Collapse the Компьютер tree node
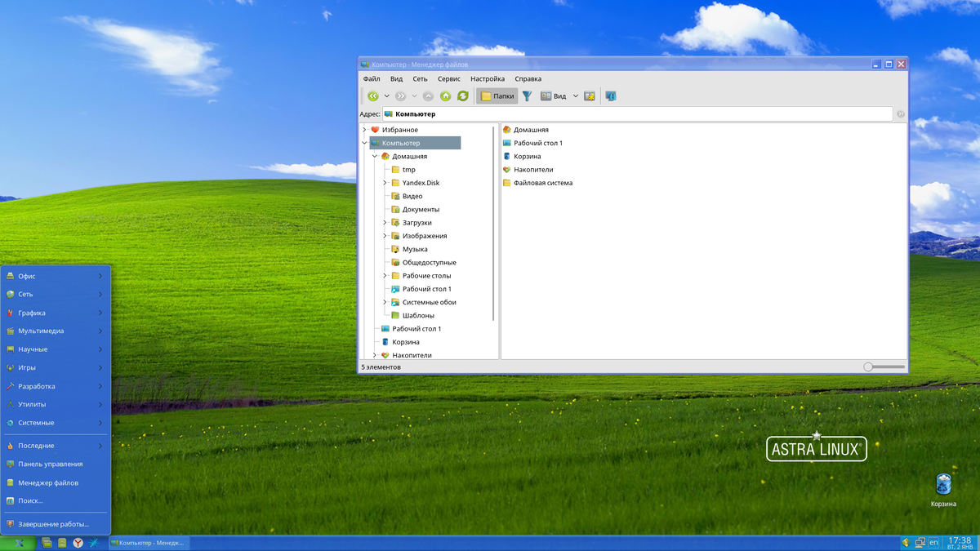Viewport: 980px width, 551px height. [x=364, y=143]
